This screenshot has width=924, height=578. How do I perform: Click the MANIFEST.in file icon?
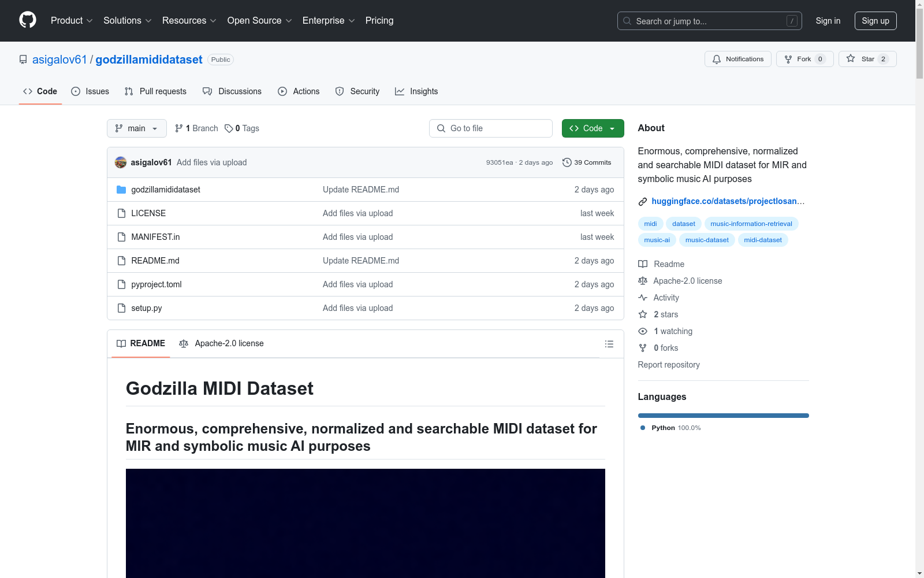coord(121,237)
